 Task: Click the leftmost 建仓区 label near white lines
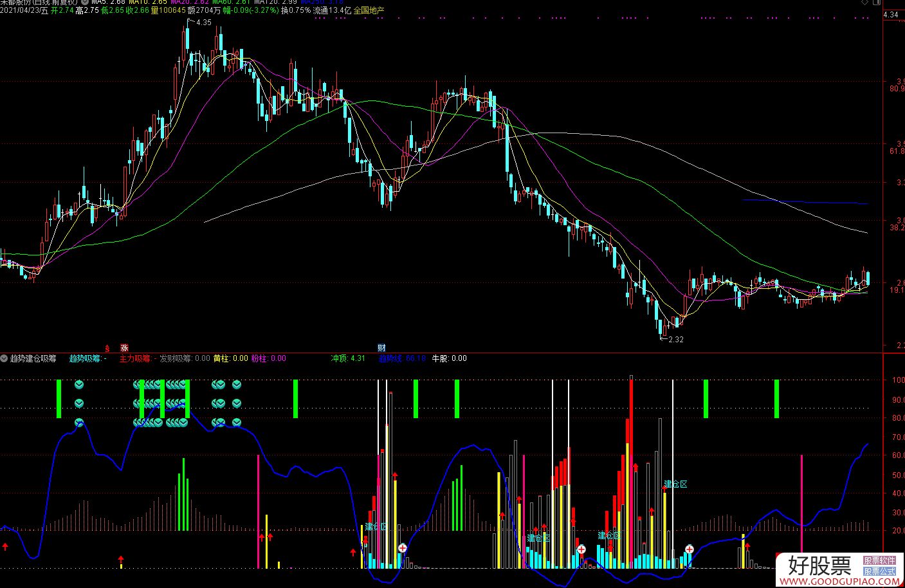point(376,526)
